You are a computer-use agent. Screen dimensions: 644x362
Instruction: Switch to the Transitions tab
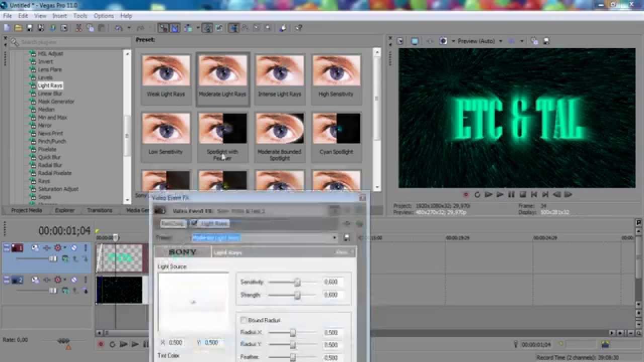pyautogui.click(x=100, y=210)
